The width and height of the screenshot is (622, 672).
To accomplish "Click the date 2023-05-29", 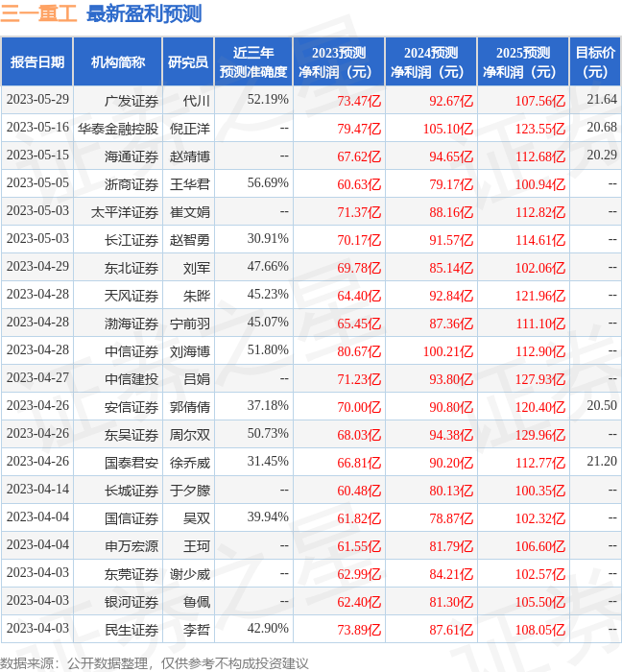I will (x=37, y=100).
